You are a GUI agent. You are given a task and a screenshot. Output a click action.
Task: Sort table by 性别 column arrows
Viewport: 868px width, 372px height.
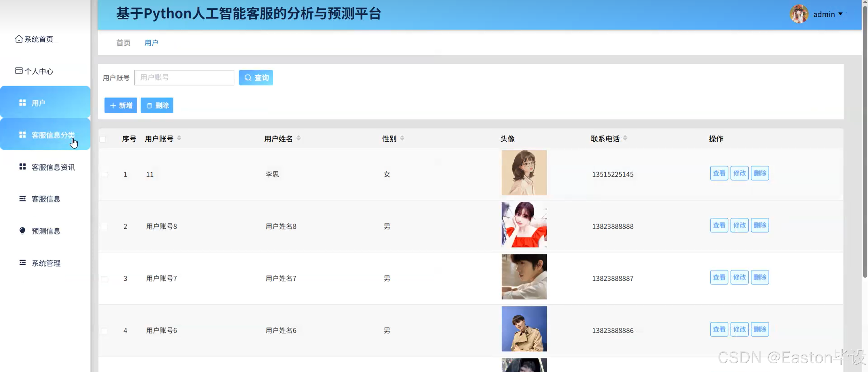(402, 138)
